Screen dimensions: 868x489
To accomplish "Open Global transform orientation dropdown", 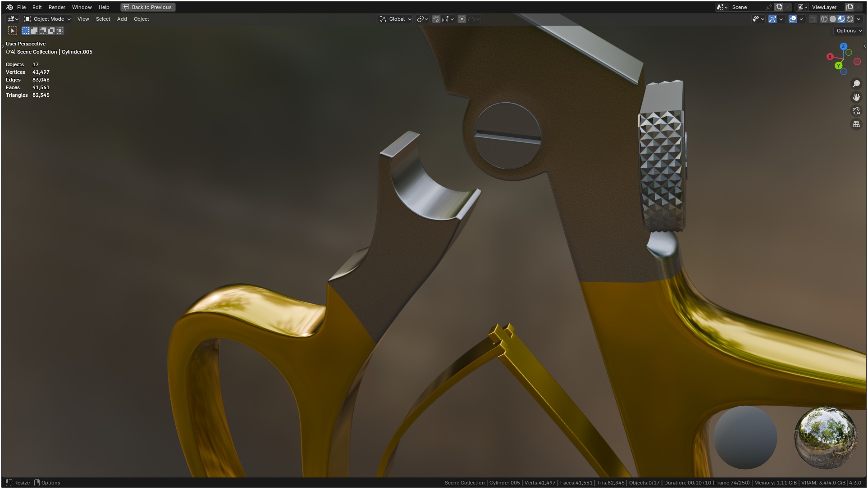I will (396, 19).
